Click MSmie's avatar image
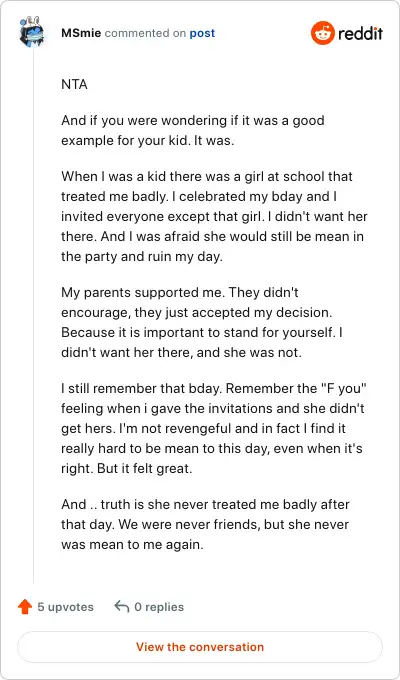This screenshot has width=400, height=680. 32,32
